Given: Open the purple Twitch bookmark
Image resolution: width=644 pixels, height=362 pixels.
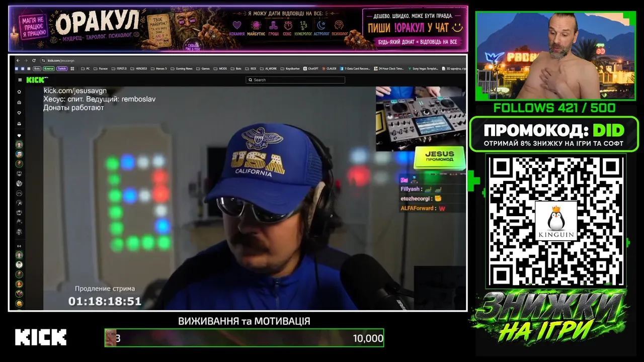Looking at the screenshot, I should (x=62, y=68).
